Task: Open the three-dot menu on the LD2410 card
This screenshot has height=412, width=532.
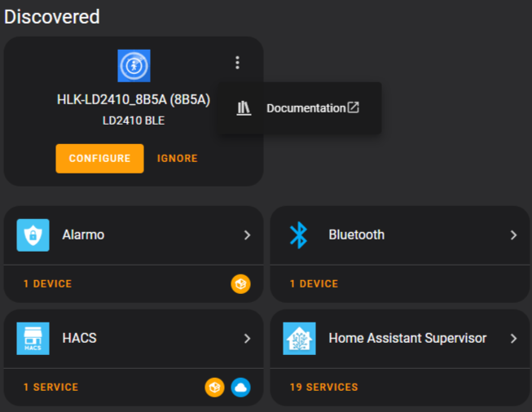Action: click(x=238, y=63)
